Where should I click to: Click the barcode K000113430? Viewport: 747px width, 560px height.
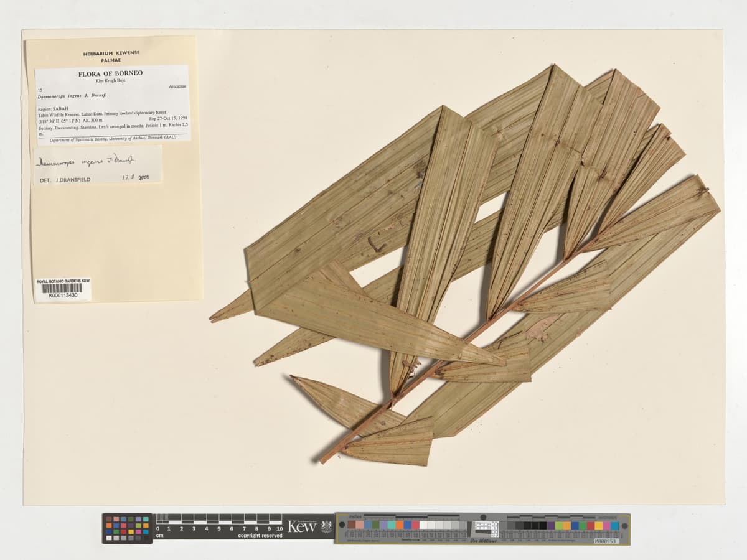(62, 289)
